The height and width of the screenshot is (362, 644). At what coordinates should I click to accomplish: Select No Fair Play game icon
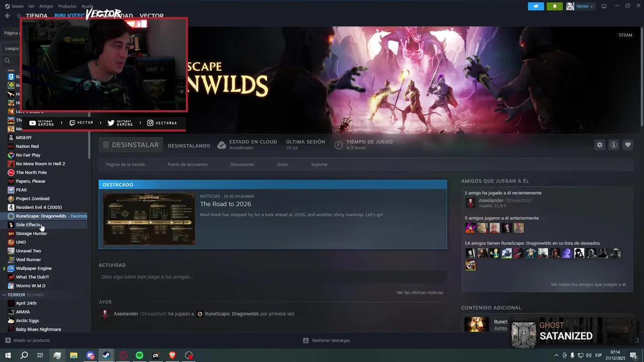click(x=11, y=155)
